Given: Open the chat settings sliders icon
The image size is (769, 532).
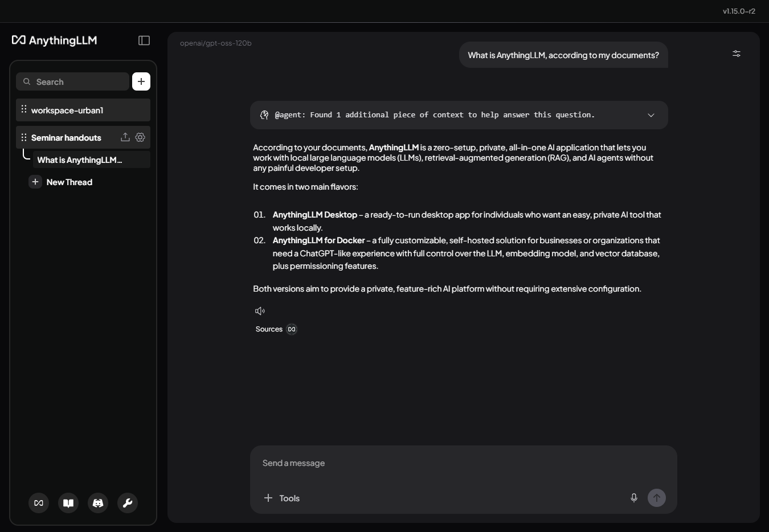Looking at the screenshot, I should click(737, 54).
